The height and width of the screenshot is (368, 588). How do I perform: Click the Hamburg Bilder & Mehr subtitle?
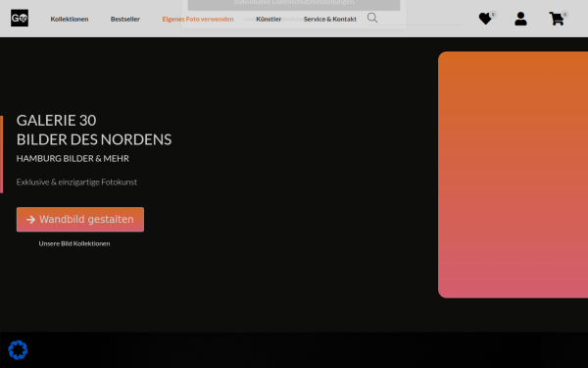(x=73, y=158)
